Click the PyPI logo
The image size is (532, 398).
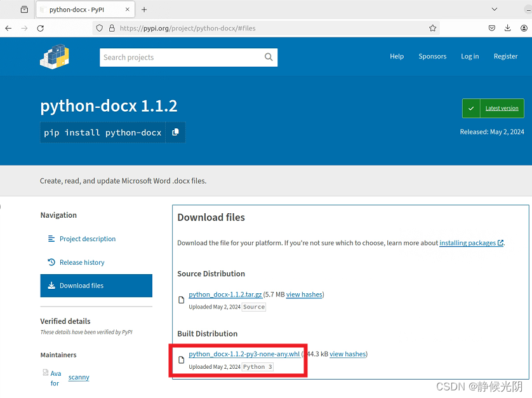(x=55, y=56)
